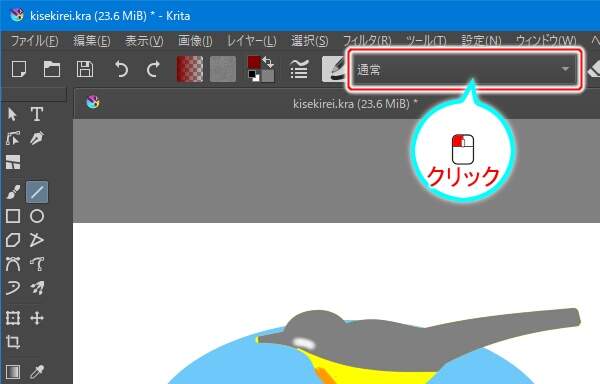This screenshot has height=384, width=600.
Task: Click the Krita icon in title bar
Action: pyautogui.click(x=16, y=15)
